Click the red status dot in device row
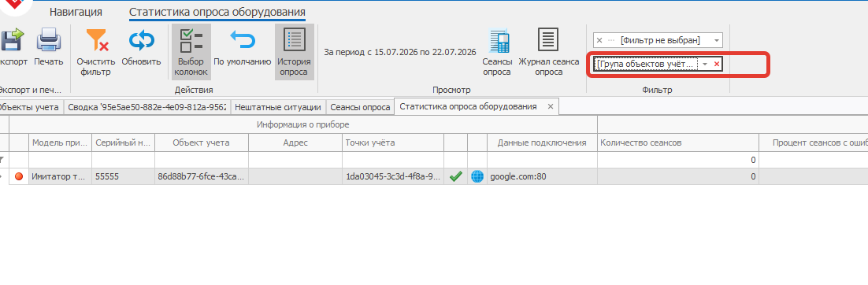The width and height of the screenshot is (868, 285). [x=20, y=176]
